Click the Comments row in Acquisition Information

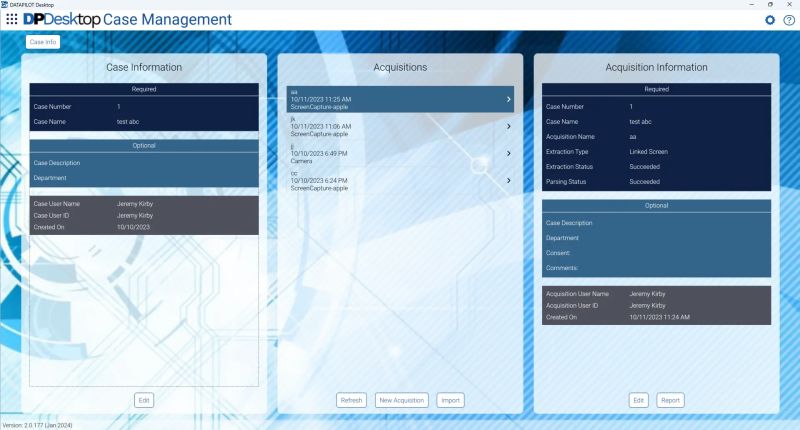tap(656, 268)
